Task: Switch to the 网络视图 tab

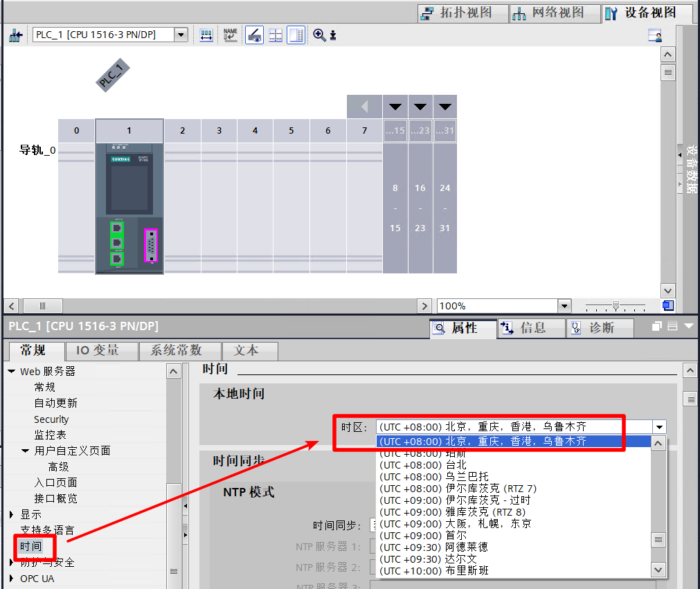Action: 555,13
